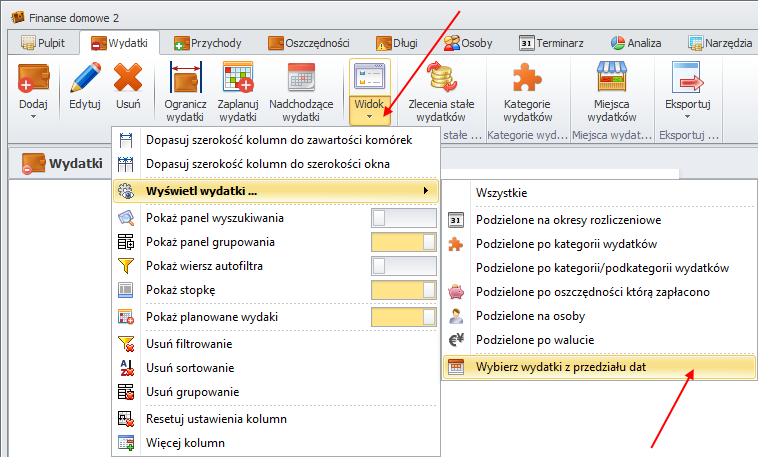Screen dimensions: 758x457
Task: Switch to the Przychody tab
Action: 210,42
